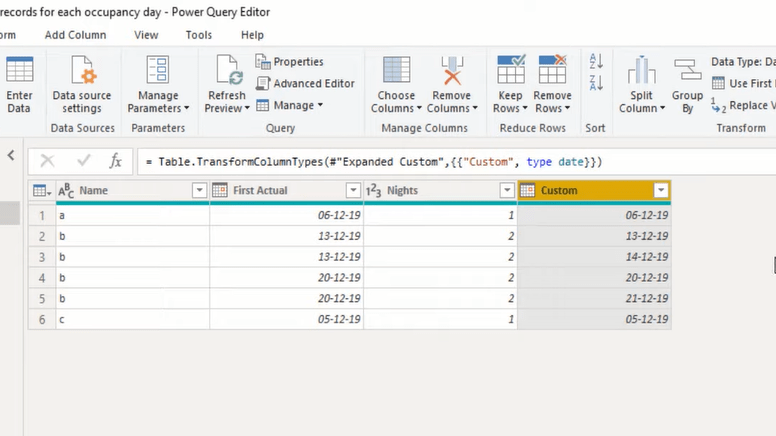Expand the Refresh Preview dropdown arrow
Screen dimensions: 776x436
(x=247, y=108)
